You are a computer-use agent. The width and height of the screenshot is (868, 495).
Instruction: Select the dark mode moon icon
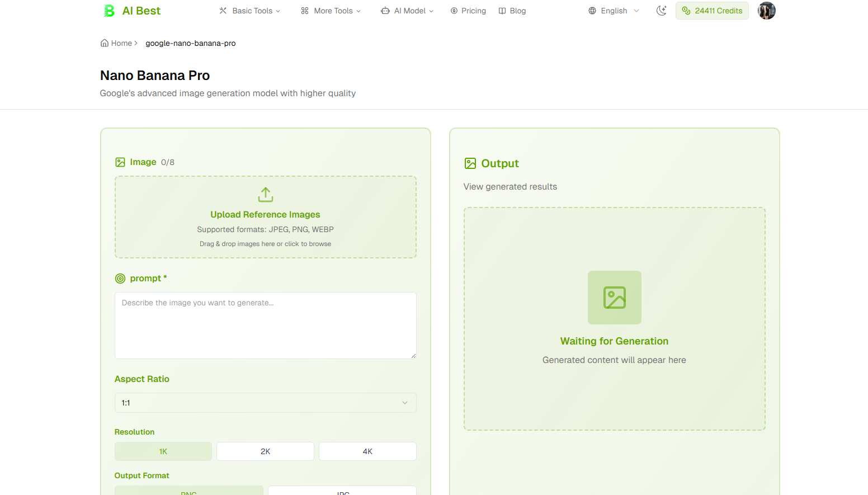click(662, 10)
